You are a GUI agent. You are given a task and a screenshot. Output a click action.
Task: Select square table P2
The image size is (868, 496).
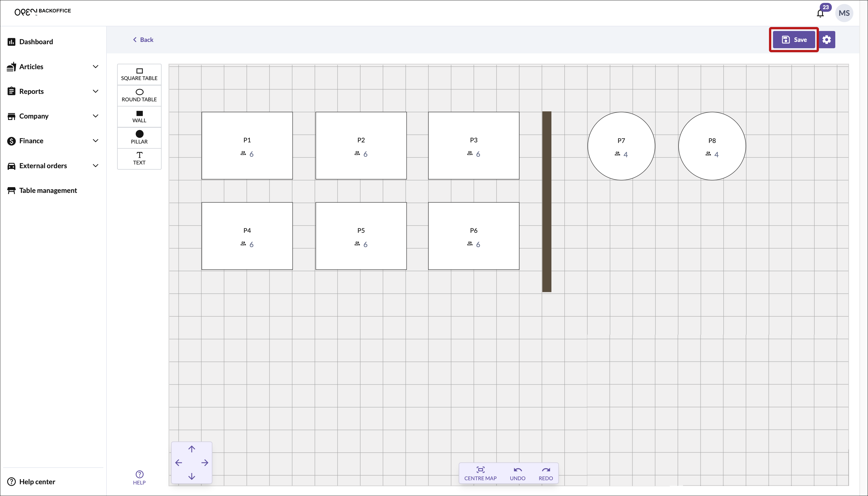361,146
